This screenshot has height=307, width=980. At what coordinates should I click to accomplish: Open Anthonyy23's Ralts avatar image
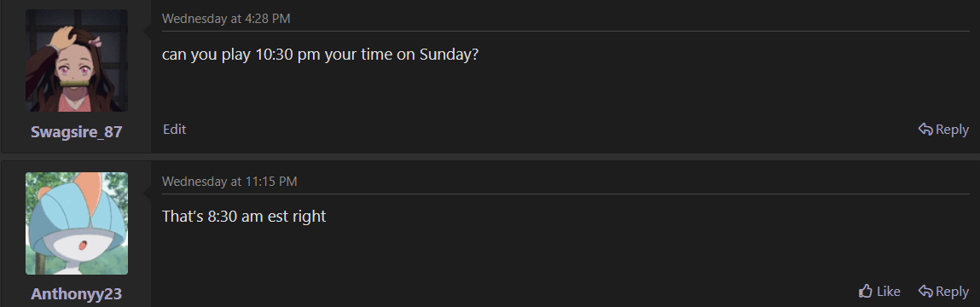(x=77, y=223)
